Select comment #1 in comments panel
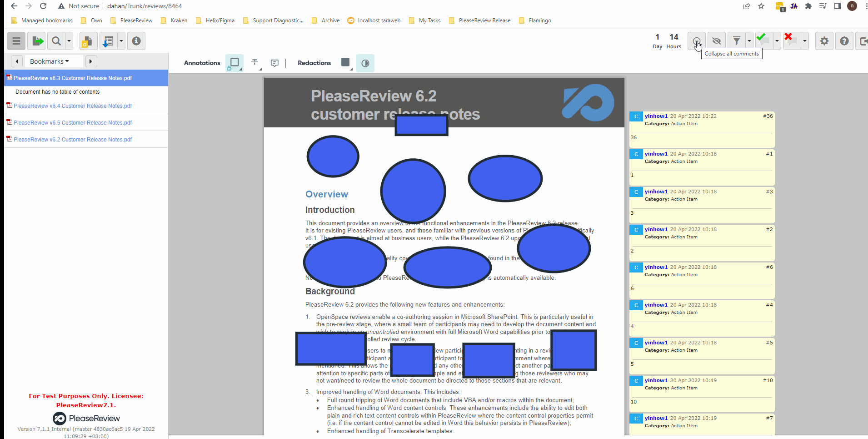The image size is (868, 439). point(702,167)
